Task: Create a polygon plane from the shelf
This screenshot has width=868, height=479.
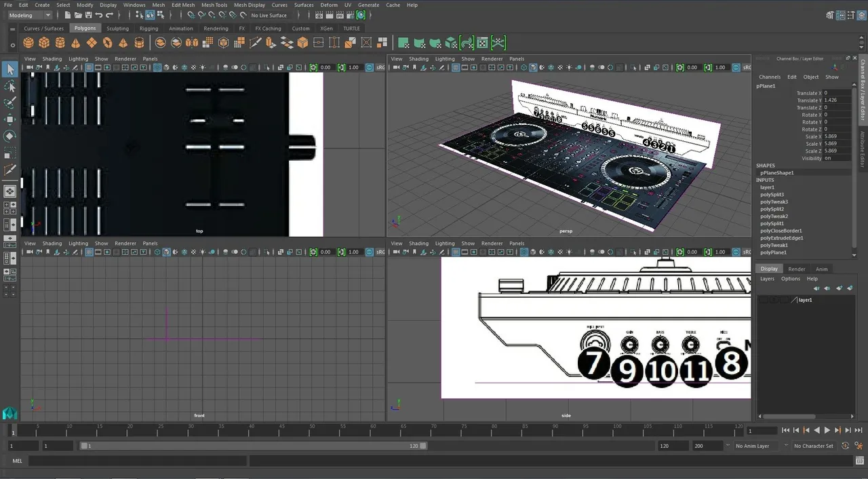Action: (92, 43)
